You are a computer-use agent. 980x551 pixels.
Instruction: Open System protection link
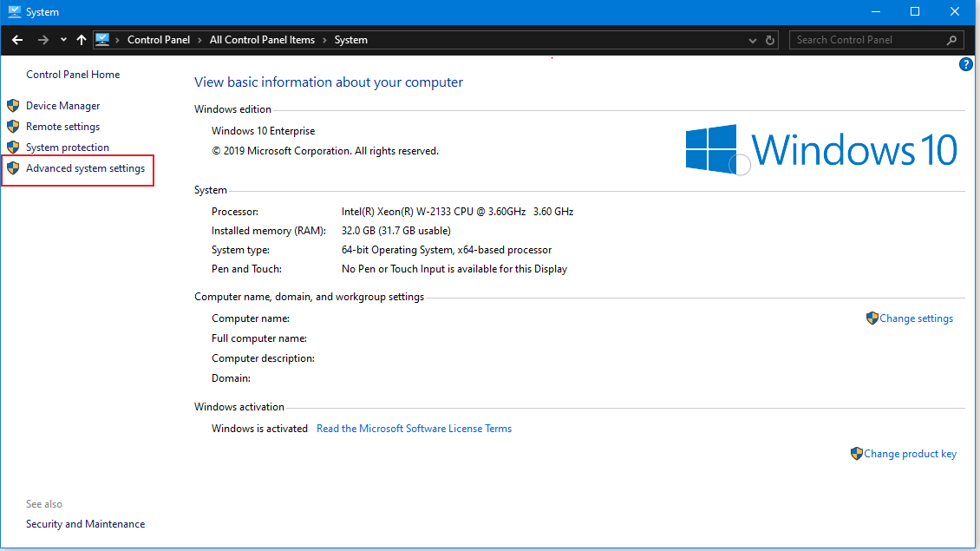(68, 147)
